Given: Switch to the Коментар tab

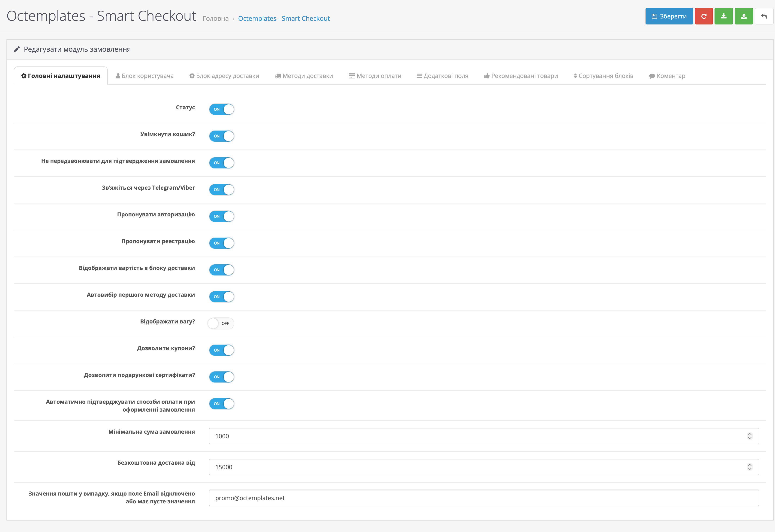Looking at the screenshot, I should (667, 76).
